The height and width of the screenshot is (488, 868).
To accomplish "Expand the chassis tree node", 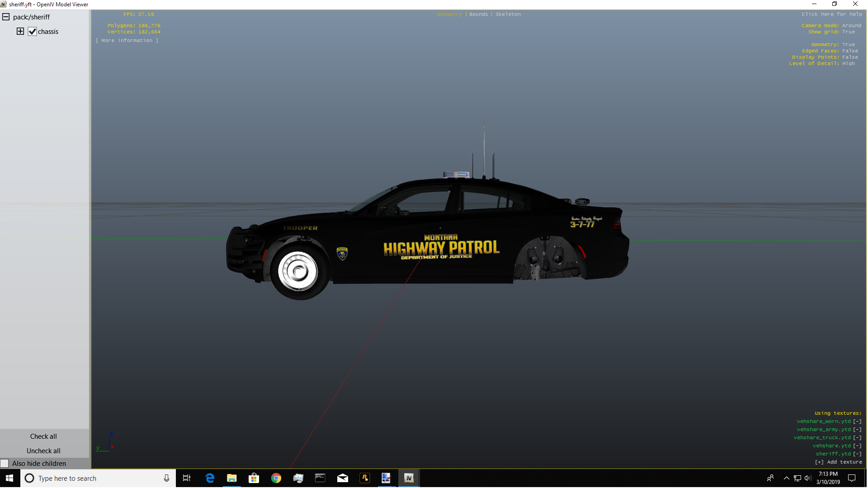I will pos(20,32).
